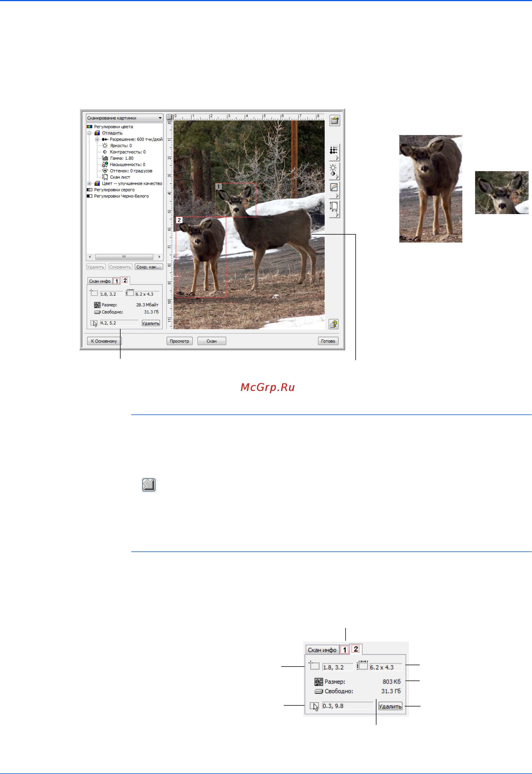Viewport: 532px width, 774px height.
Task: Expand the Цвет -- улучшенное качество node
Action: pyautogui.click(x=89, y=184)
